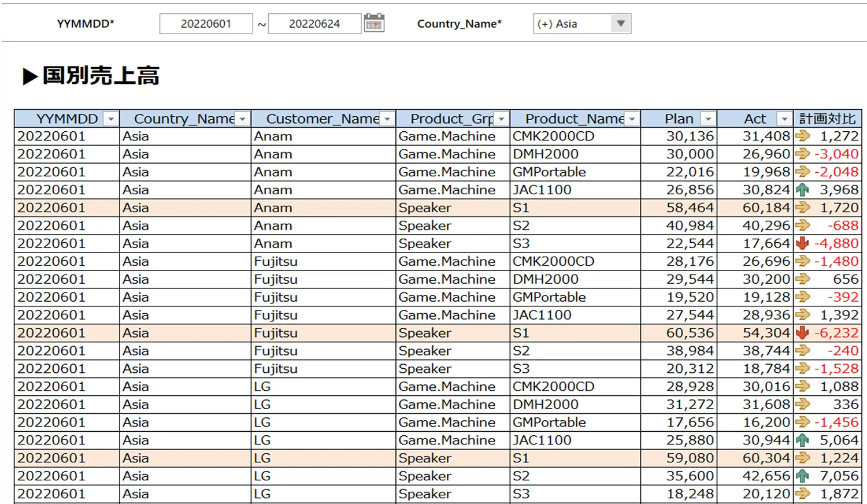The height and width of the screenshot is (504, 867).
Task: Click the 計画対比 column header
Action: coord(827,119)
